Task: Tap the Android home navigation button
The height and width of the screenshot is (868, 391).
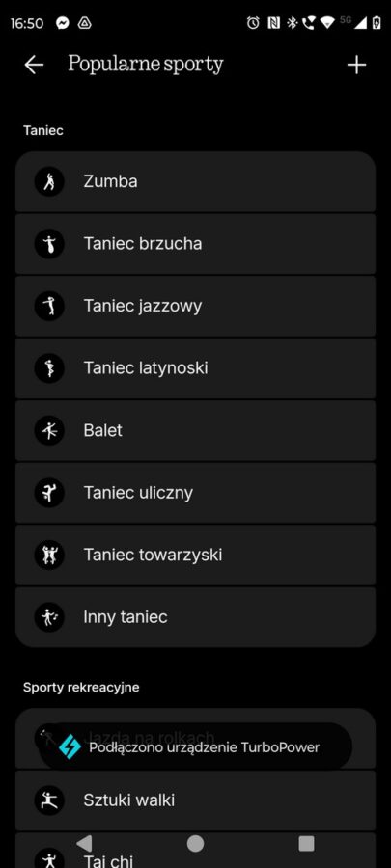Action: [195, 843]
